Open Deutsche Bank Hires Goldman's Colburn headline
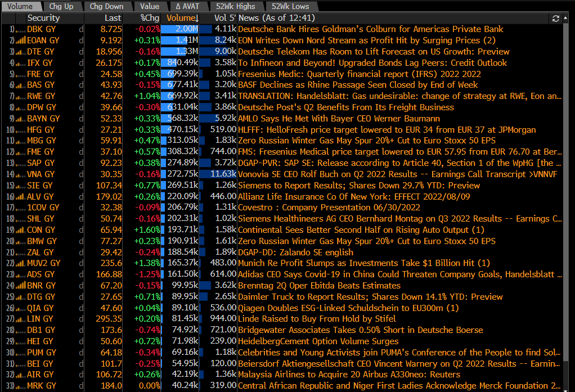The width and height of the screenshot is (575, 392). 370,29
